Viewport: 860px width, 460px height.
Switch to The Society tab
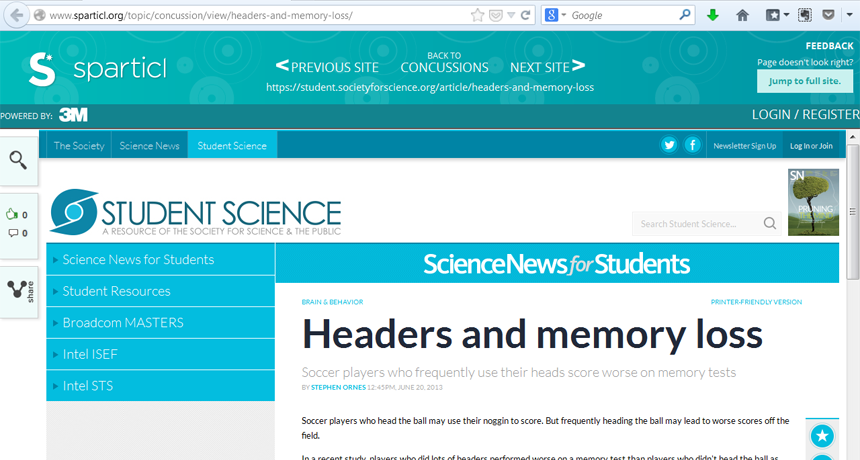(79, 146)
